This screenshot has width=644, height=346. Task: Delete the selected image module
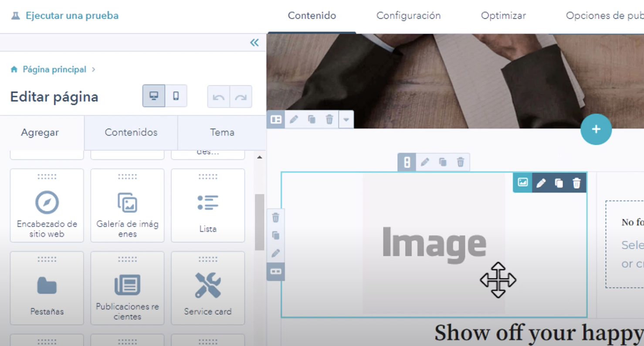(x=576, y=183)
